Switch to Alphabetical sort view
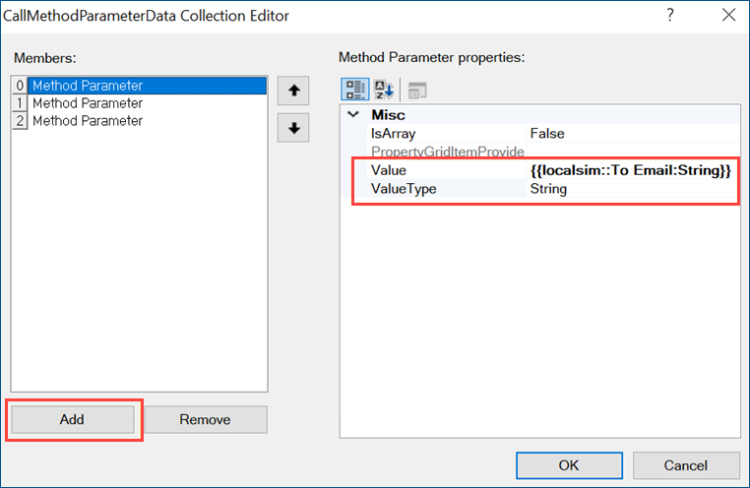The width and height of the screenshot is (750, 488). [x=384, y=90]
